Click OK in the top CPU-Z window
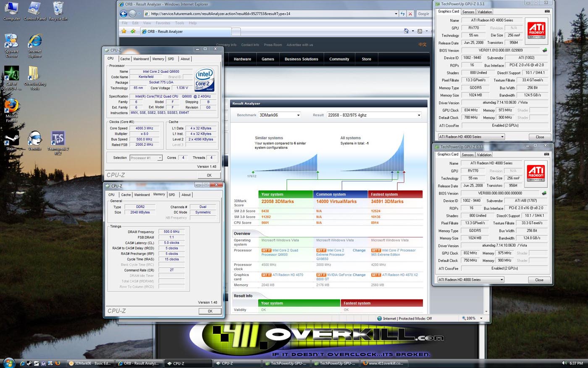This screenshot has height=368, width=588. tap(209, 175)
